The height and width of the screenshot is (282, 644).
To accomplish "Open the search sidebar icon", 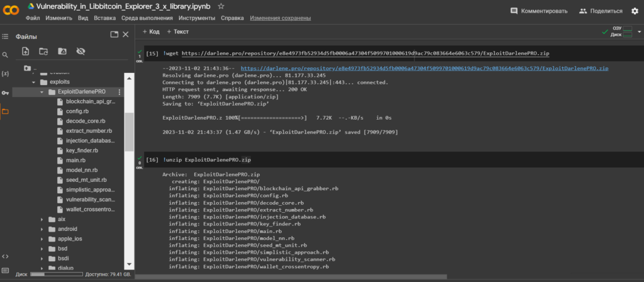I will pyautogui.click(x=5, y=55).
